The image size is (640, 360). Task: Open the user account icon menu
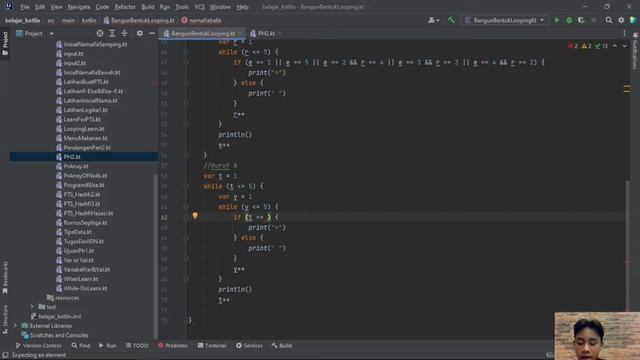pyautogui.click(x=433, y=20)
